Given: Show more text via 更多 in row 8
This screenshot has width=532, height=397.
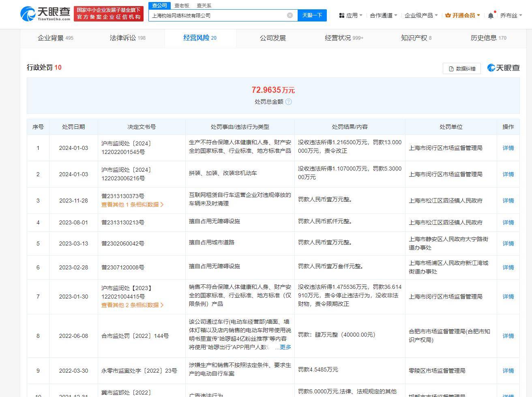Looking at the screenshot, I should [285, 347].
